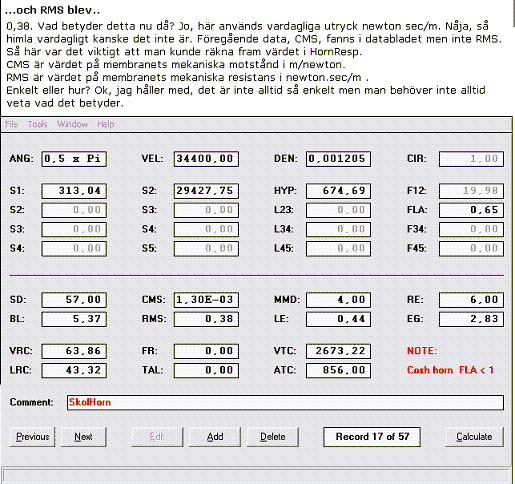Select the RE field 6,00
The height and width of the screenshot is (484, 515).
pyautogui.click(x=471, y=300)
